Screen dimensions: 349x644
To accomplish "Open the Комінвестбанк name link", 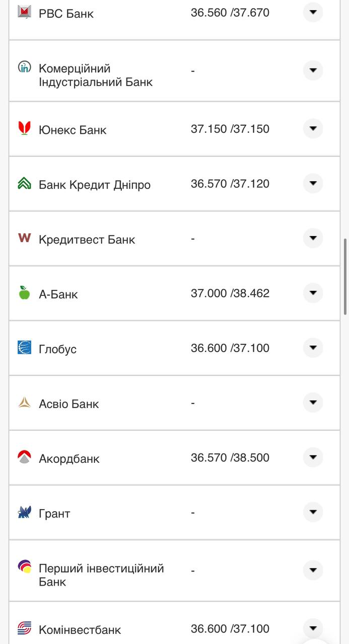I will (80, 629).
